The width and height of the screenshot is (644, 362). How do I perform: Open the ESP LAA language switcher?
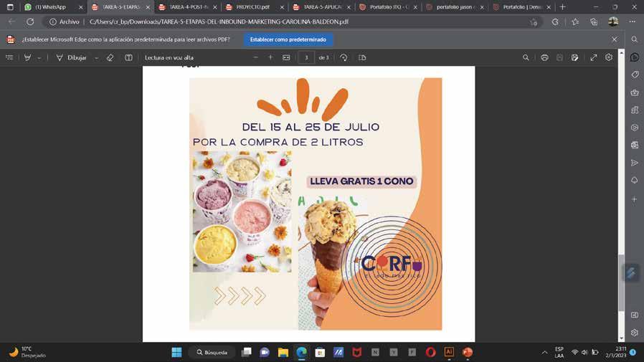tap(559, 352)
